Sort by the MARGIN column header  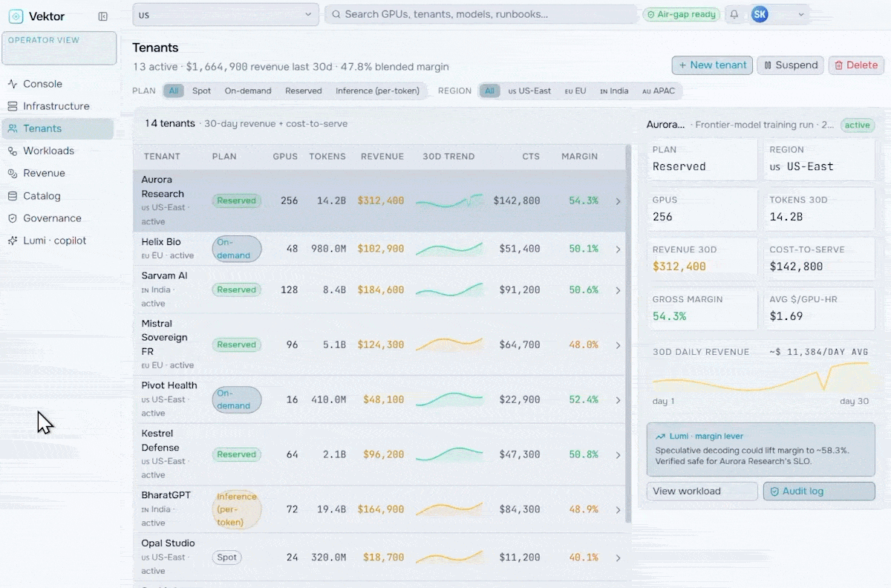click(x=579, y=157)
